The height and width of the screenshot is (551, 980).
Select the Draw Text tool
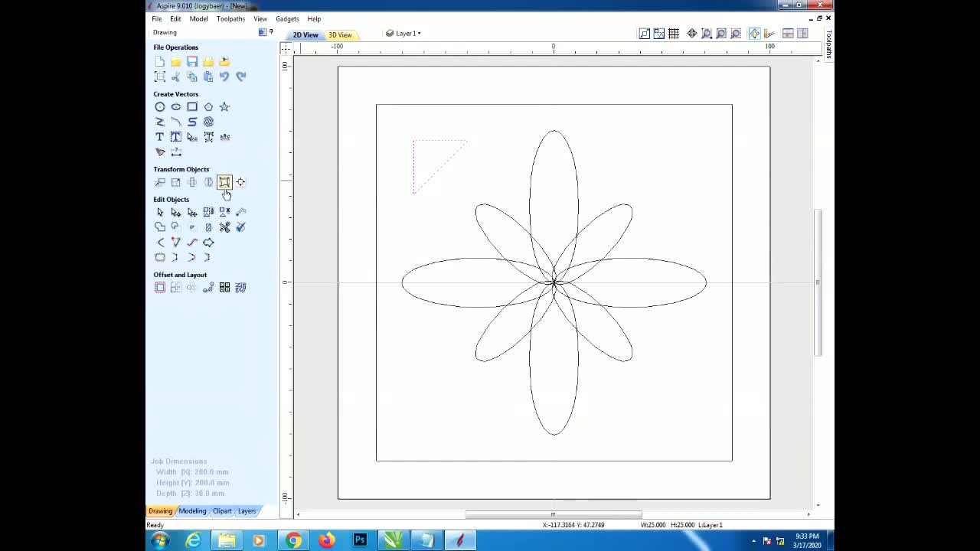159,137
